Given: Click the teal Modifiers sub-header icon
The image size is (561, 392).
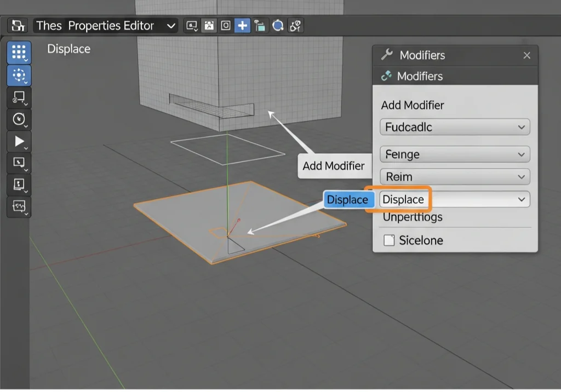Looking at the screenshot, I should coord(386,76).
